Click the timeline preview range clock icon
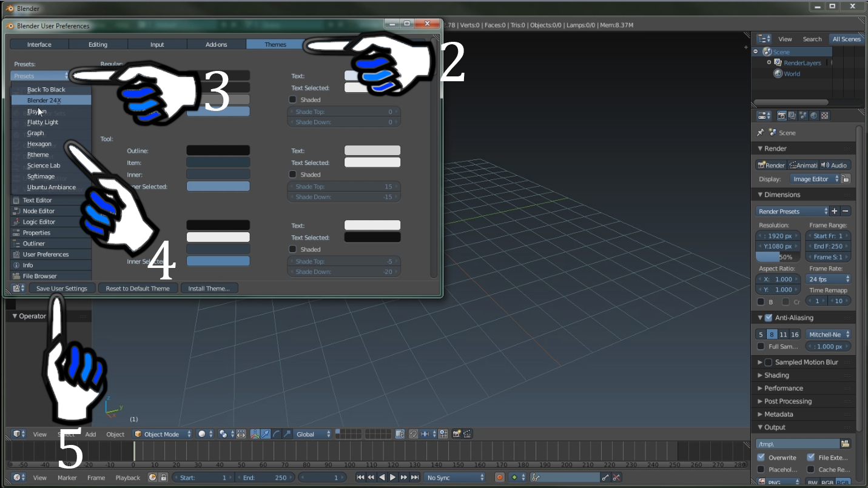 tap(152, 478)
